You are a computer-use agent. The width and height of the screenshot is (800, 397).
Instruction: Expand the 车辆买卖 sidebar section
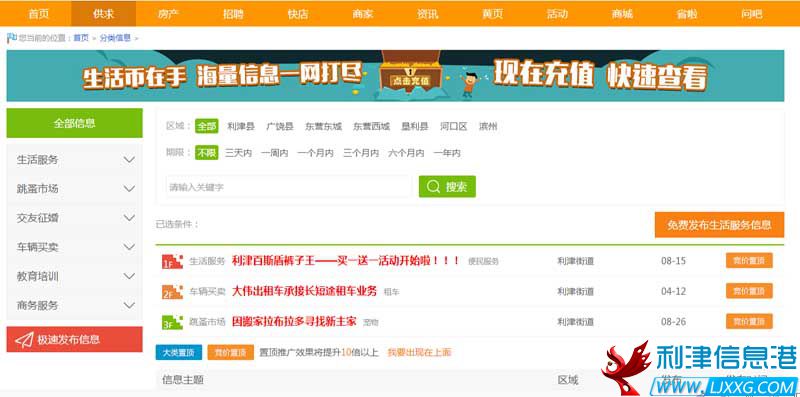point(74,247)
